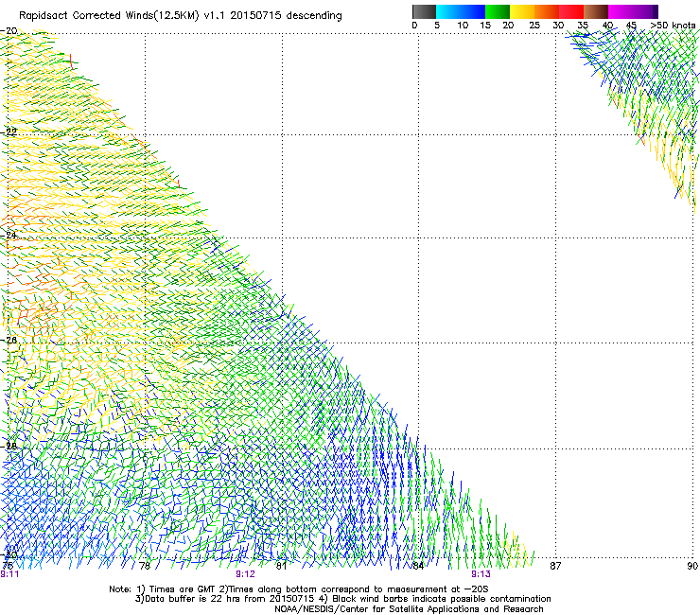This screenshot has width=700, height=615.
Task: Click the green 15-20 knots legend segment
Action: point(498,11)
